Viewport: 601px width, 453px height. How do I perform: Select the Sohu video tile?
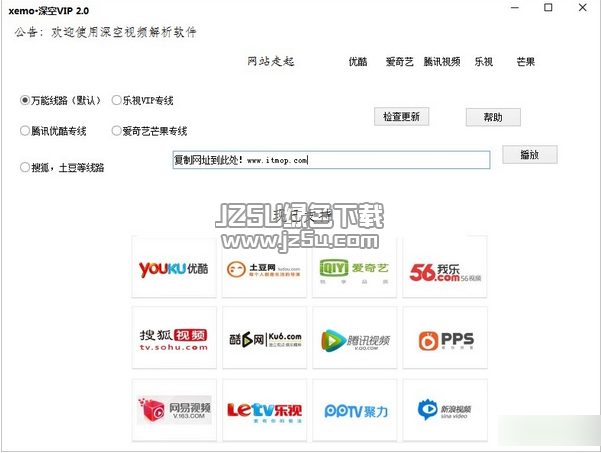173,340
